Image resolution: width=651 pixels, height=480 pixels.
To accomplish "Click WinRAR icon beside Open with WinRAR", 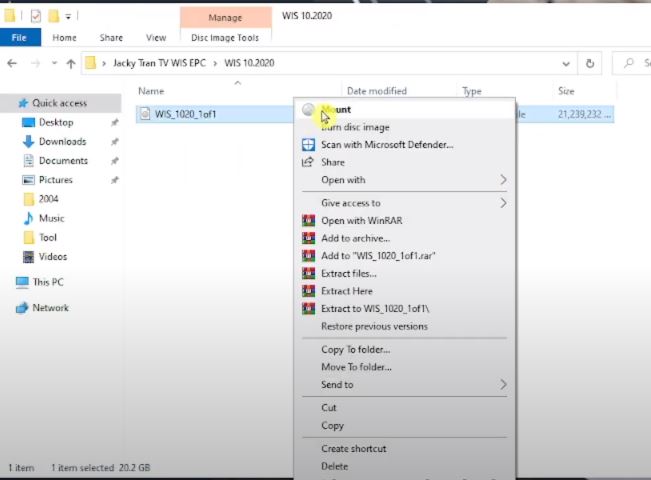I will tap(308, 220).
